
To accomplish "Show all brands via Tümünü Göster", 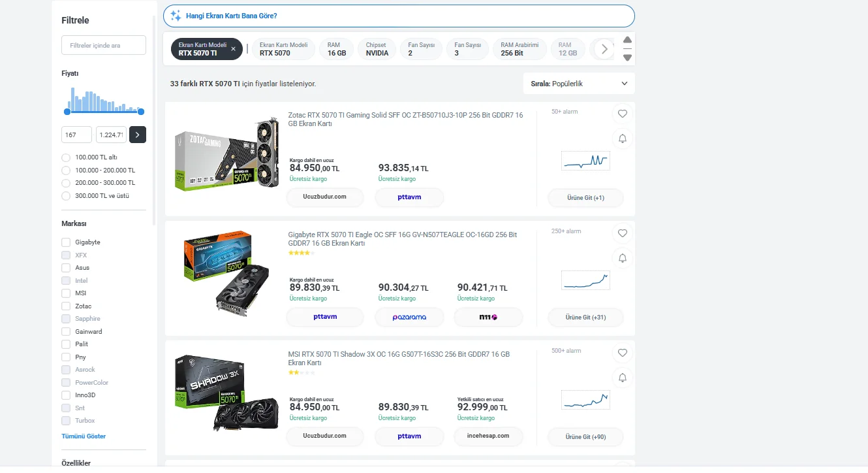I will (x=84, y=436).
